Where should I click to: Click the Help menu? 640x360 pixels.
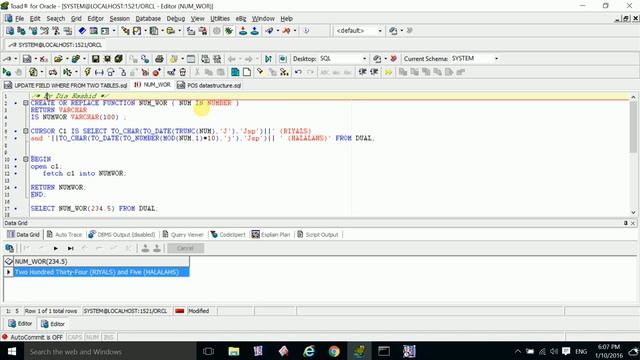(287, 18)
